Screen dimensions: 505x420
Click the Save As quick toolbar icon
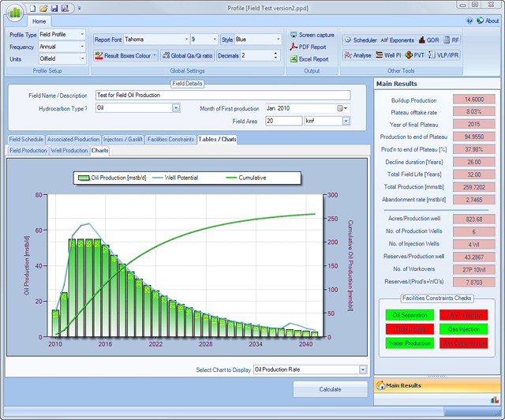coord(65,9)
